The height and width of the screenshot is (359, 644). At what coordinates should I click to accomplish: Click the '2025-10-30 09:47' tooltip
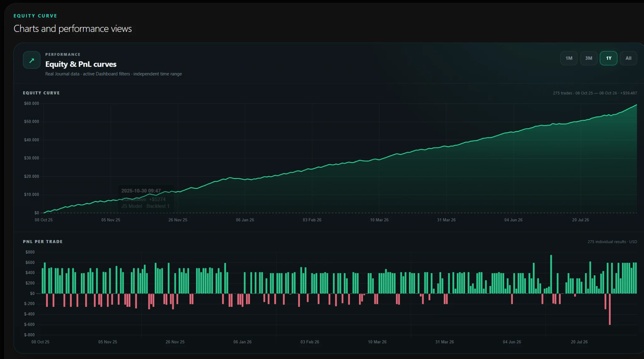click(146, 198)
